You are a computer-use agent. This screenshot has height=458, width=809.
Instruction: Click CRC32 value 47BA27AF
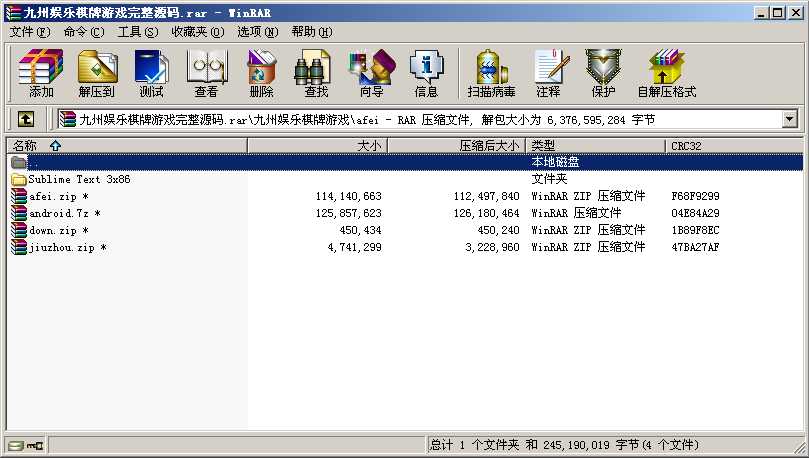pyautogui.click(x=695, y=248)
